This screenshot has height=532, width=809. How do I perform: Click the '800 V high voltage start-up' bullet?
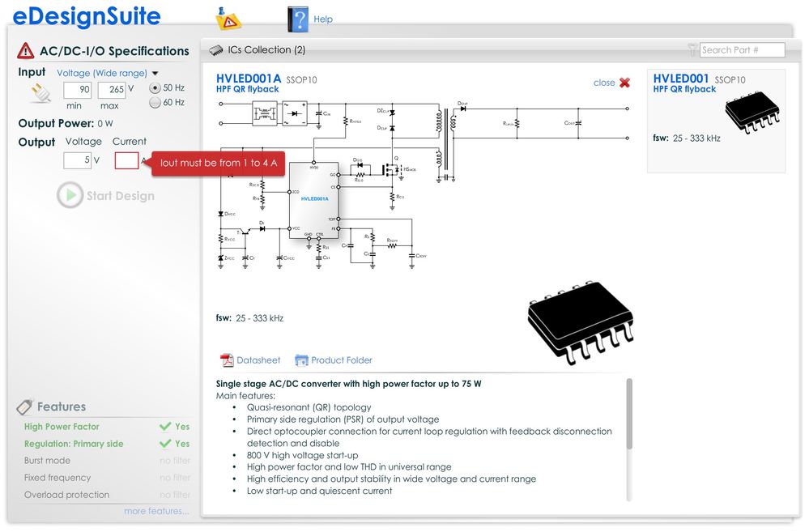(302, 455)
